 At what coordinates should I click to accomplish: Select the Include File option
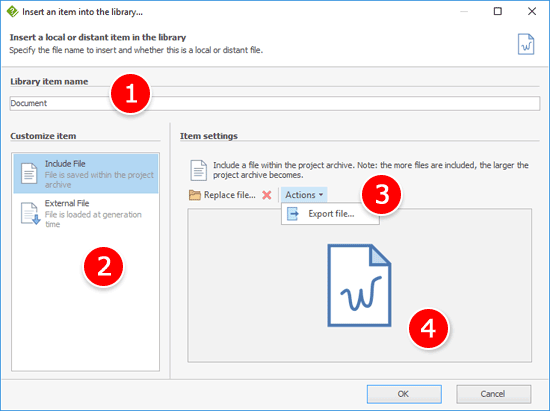pyautogui.click(x=86, y=174)
